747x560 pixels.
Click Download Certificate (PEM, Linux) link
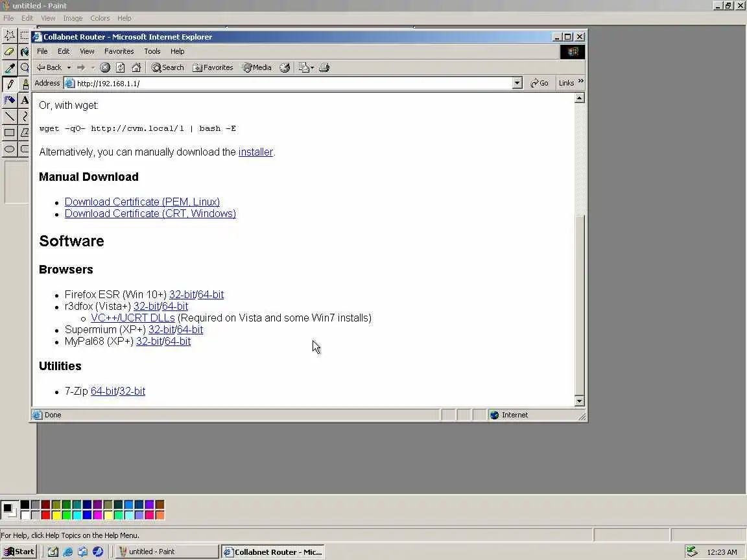click(142, 202)
